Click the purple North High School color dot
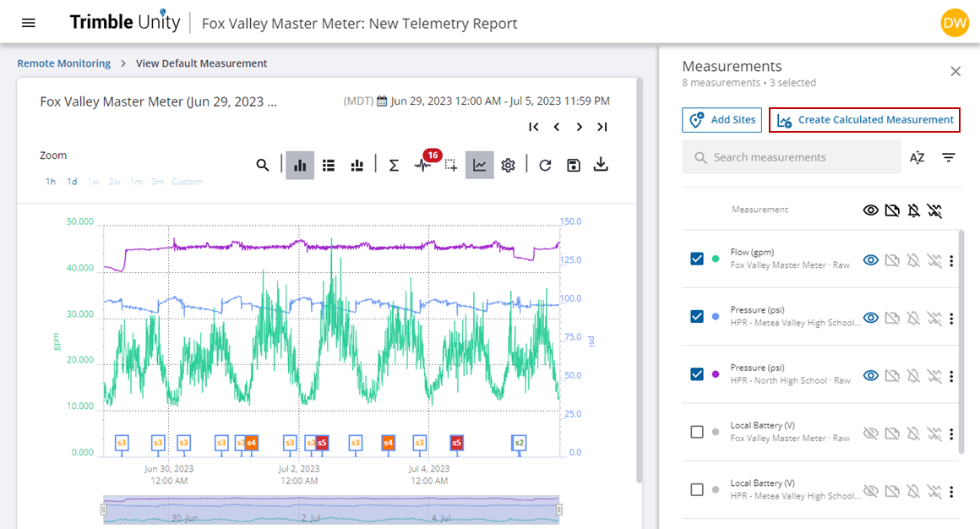Image resolution: width=980 pixels, height=529 pixels. point(716,374)
